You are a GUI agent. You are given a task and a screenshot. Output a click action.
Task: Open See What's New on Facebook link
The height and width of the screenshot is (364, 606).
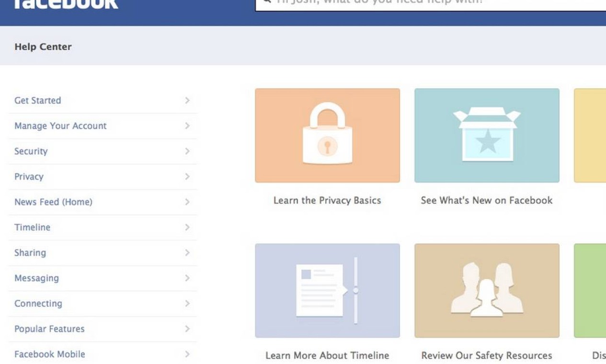click(487, 201)
